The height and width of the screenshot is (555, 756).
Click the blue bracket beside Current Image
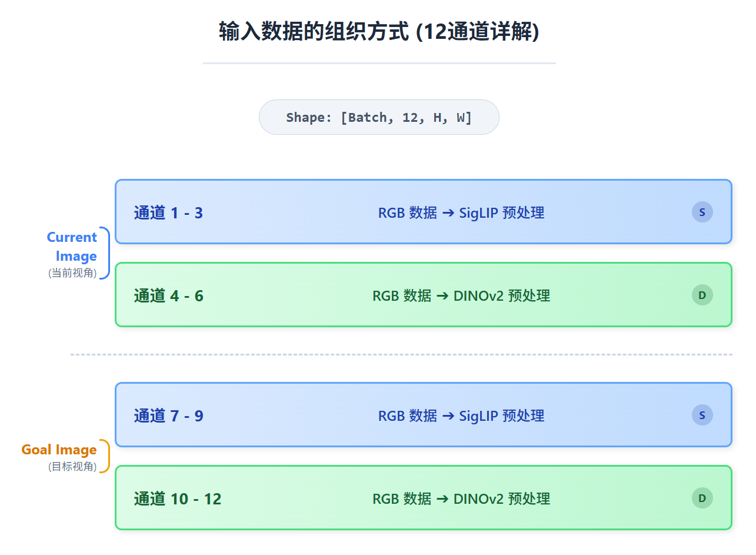pyautogui.click(x=106, y=253)
